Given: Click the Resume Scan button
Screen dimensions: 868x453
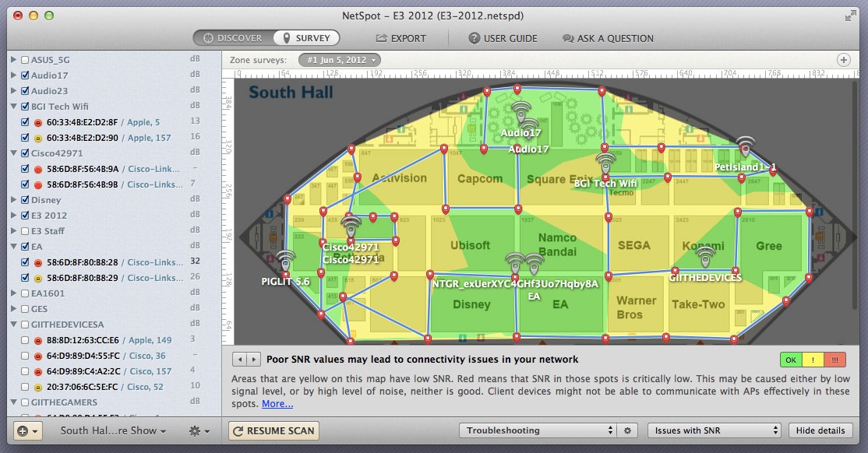Looking at the screenshot, I should pyautogui.click(x=273, y=431).
